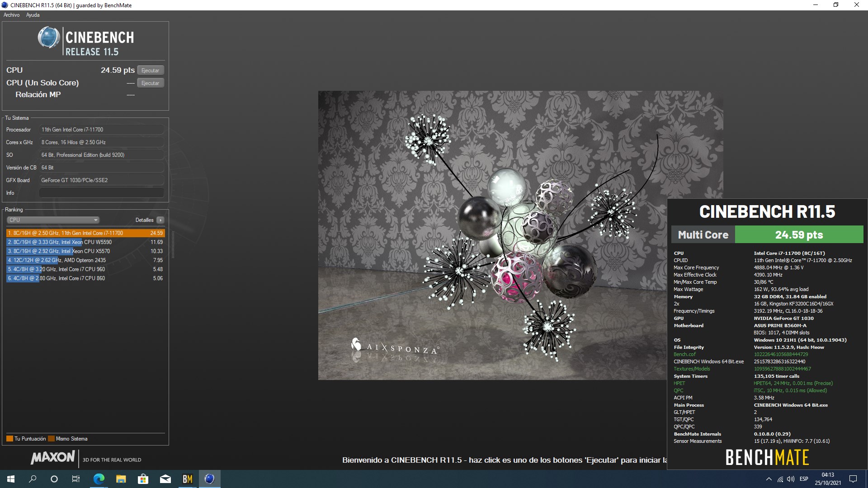The image size is (868, 488).
Task: Open notification center
Action: coord(853,479)
